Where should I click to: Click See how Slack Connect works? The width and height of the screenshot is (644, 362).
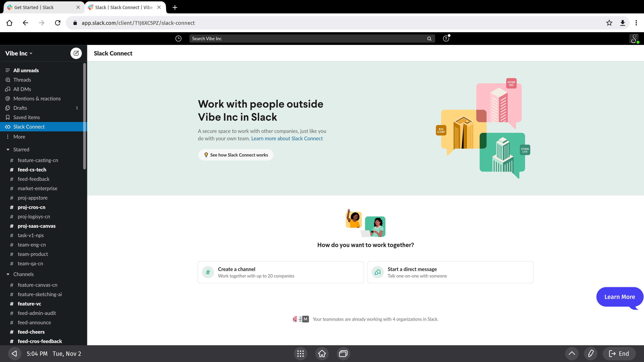[x=236, y=155]
